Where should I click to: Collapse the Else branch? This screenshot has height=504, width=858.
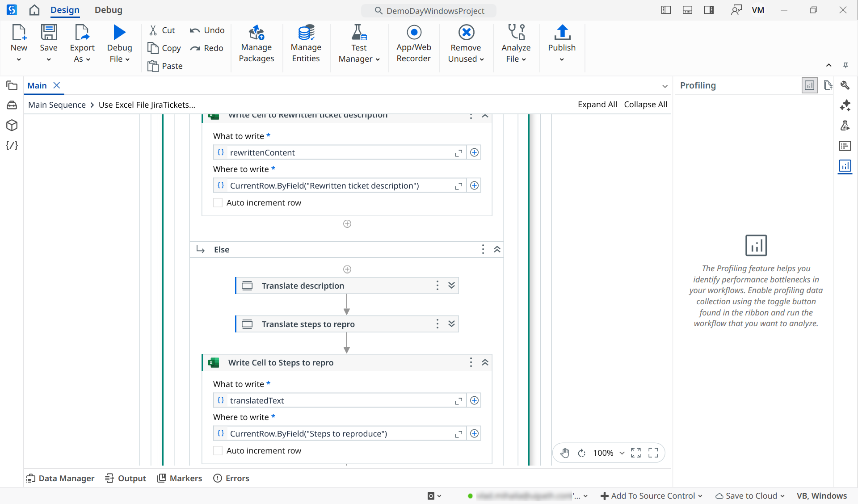click(497, 249)
